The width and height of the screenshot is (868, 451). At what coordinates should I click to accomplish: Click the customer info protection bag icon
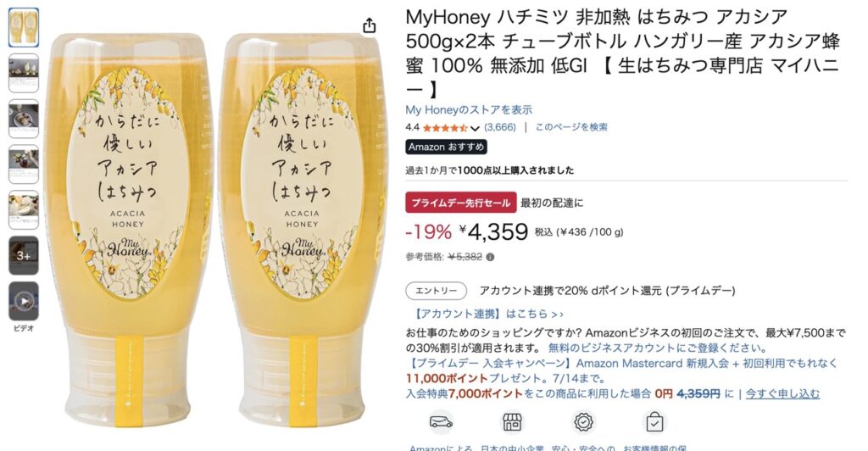pos(654,423)
